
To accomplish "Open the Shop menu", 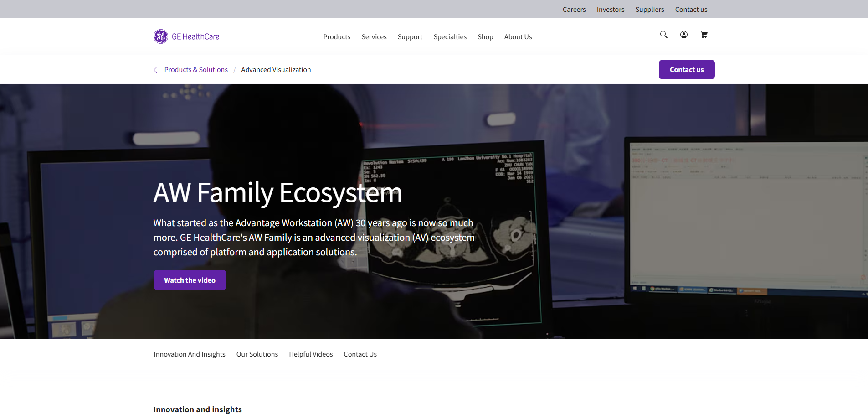I will 485,37.
